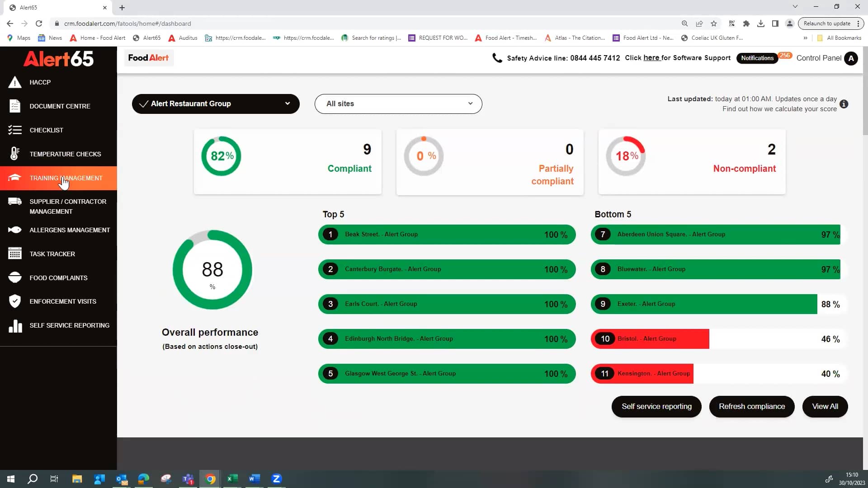Screen dimensions: 868x488
Task: Switch to the Alert65 browser tab
Action: pyautogui.click(x=54, y=7)
